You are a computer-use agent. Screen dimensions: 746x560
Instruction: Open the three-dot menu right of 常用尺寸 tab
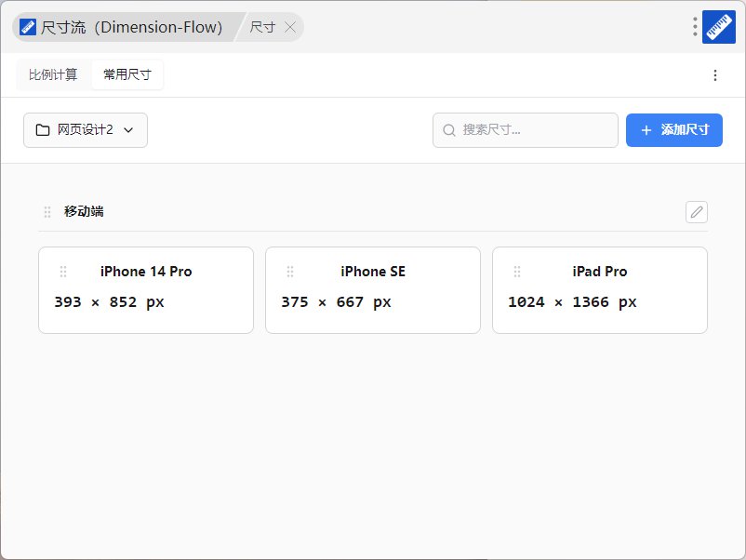click(x=714, y=75)
